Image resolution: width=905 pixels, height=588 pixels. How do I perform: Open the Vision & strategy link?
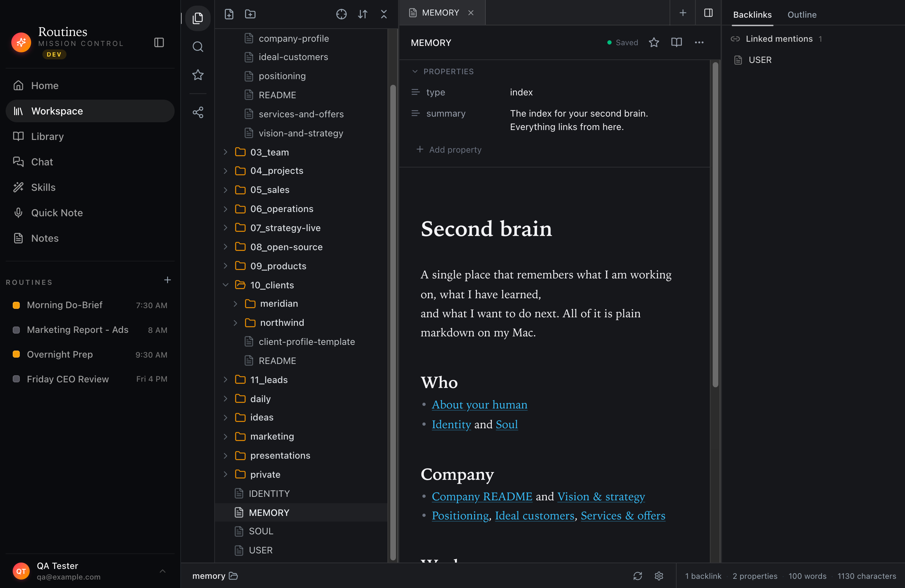(601, 496)
